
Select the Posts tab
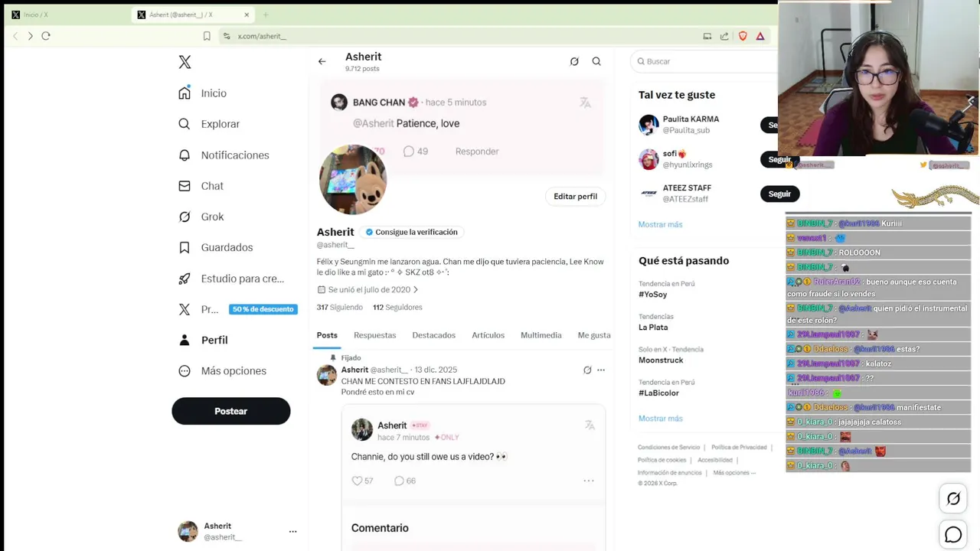click(327, 335)
